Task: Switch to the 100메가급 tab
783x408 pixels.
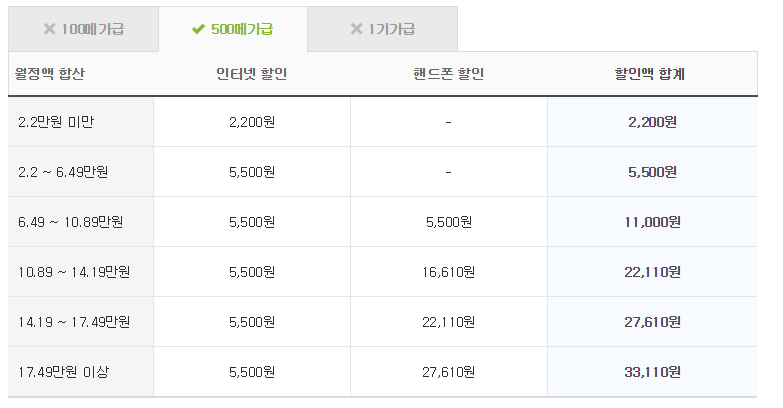Action: pyautogui.click(x=83, y=29)
